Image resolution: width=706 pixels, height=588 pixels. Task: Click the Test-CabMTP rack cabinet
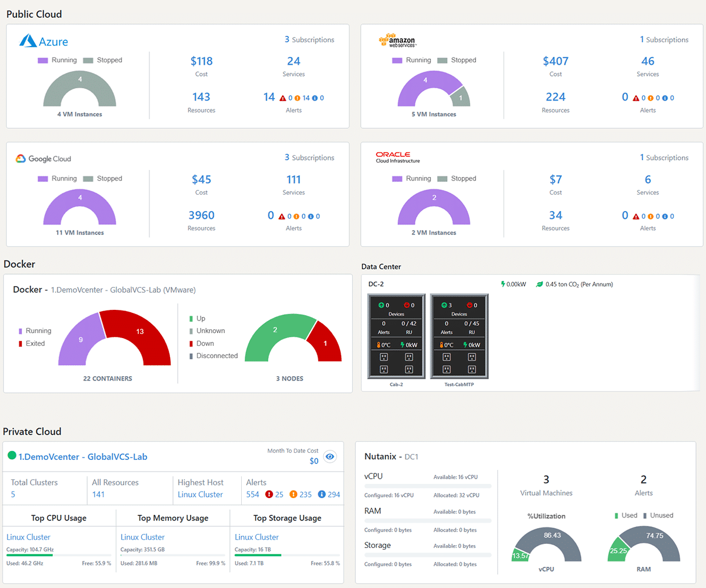(x=459, y=336)
